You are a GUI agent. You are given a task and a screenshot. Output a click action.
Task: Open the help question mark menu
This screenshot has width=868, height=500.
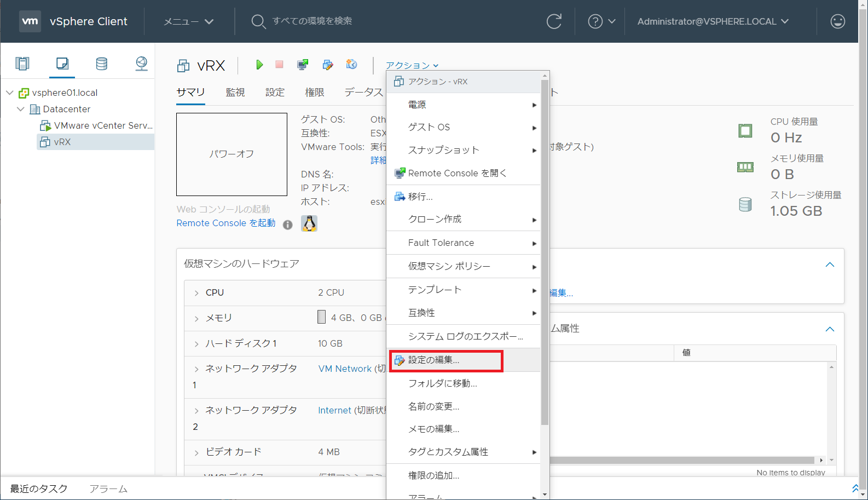coord(601,21)
